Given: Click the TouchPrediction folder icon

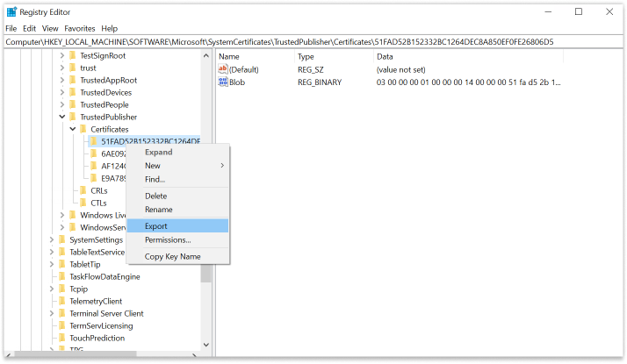Looking at the screenshot, I should (62, 338).
